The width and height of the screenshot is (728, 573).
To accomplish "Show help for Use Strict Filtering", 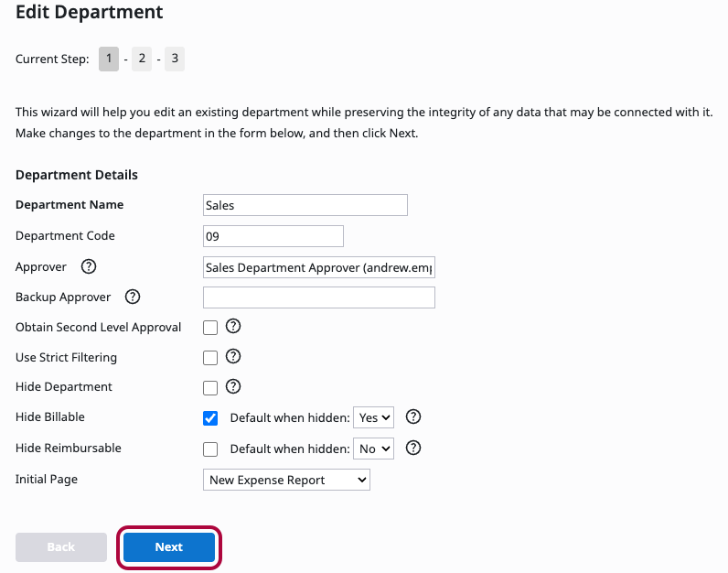I will click(x=233, y=356).
